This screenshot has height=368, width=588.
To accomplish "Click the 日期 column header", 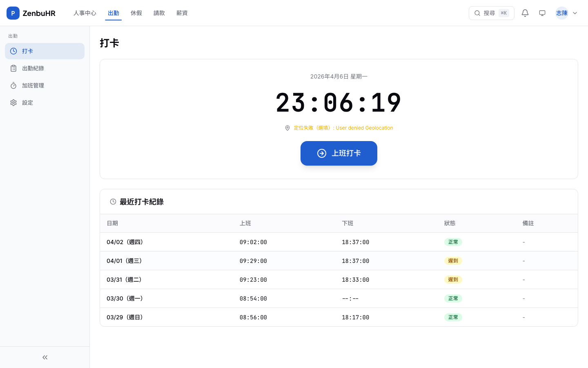I will (112, 223).
